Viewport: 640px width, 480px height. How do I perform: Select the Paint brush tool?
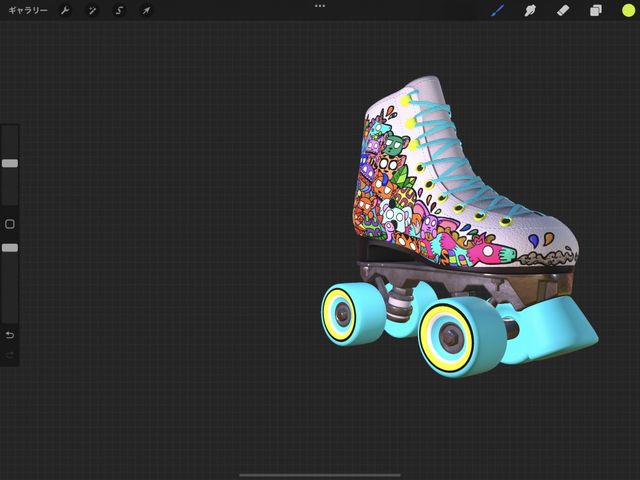497,10
